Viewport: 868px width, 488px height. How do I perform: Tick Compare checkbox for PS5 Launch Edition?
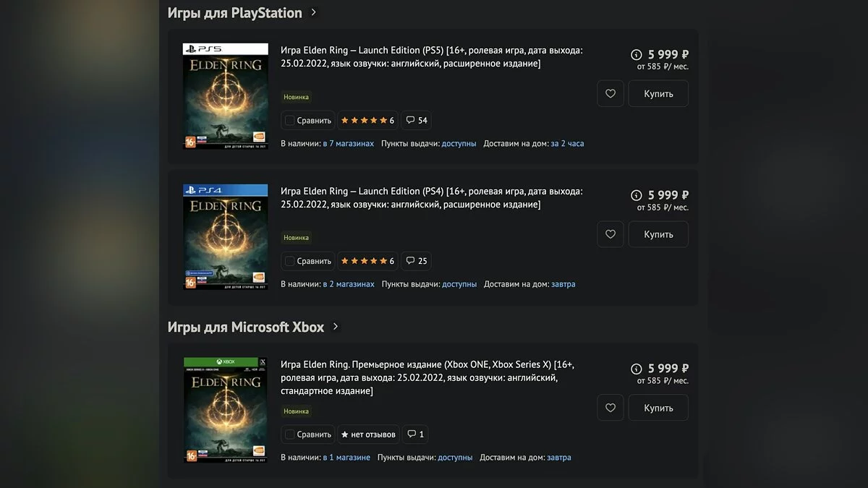290,120
